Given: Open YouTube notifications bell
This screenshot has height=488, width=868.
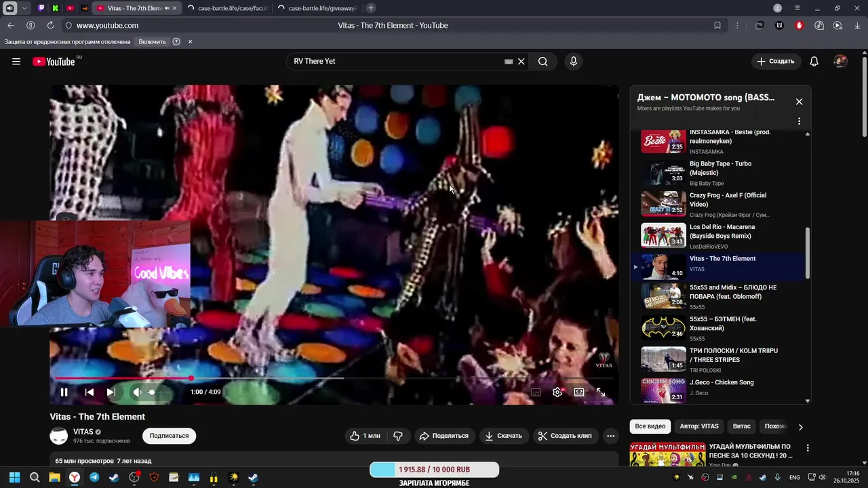Looking at the screenshot, I should click(x=814, y=62).
